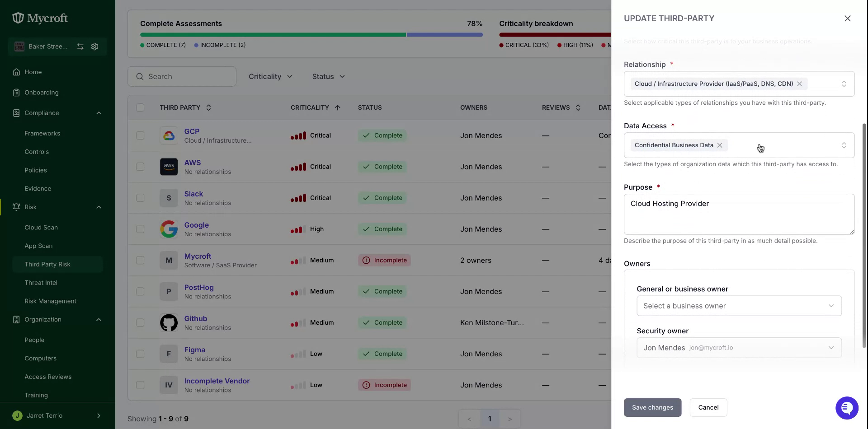Open workspace settings gear icon
The image size is (868, 429).
(94, 47)
